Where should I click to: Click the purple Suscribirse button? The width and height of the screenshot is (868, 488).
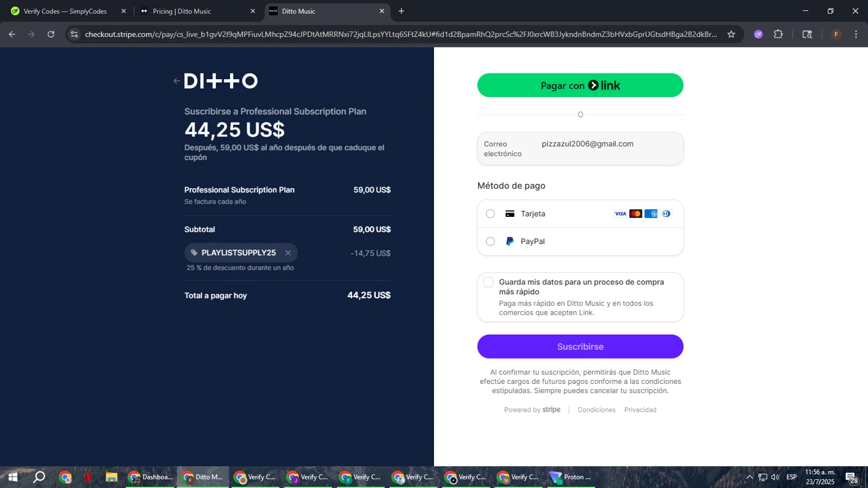pyautogui.click(x=580, y=346)
